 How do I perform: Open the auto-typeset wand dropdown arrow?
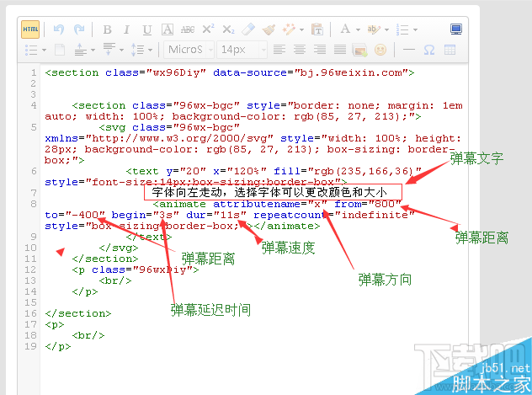click(301, 29)
